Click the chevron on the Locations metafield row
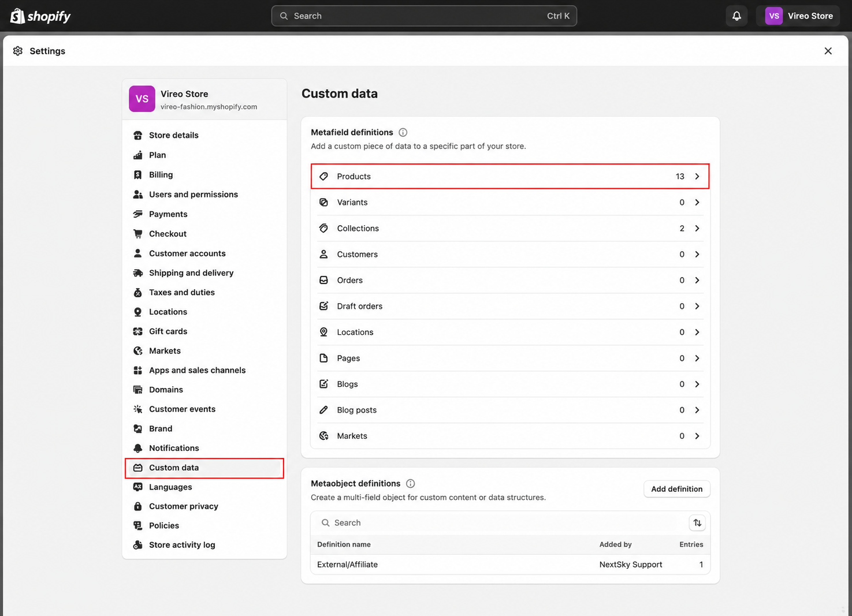The height and width of the screenshot is (616, 852). (x=697, y=332)
